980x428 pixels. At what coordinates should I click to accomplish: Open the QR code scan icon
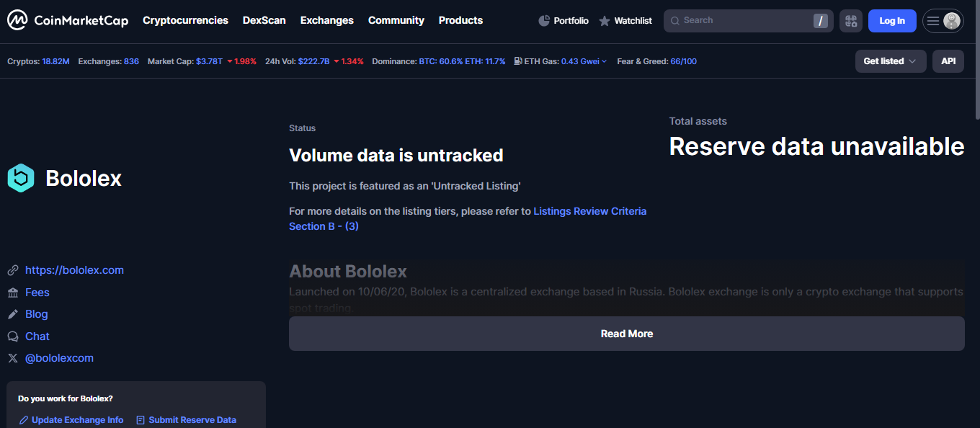(x=851, y=21)
